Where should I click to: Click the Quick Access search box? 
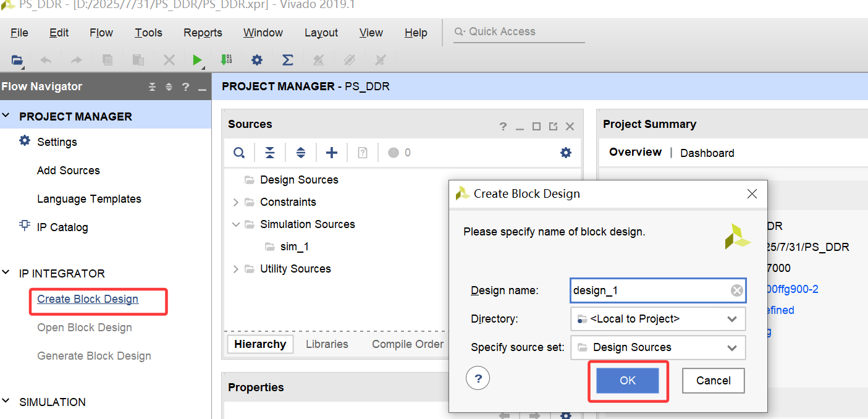[x=519, y=32]
